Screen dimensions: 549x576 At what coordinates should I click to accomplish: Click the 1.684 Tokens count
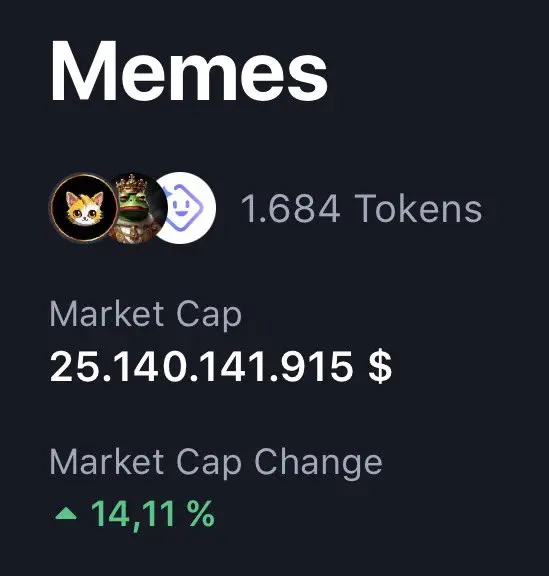click(x=361, y=208)
